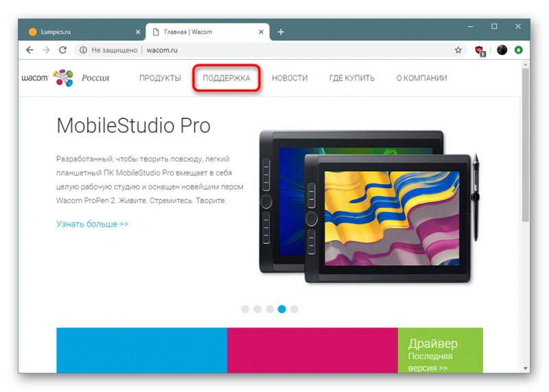This screenshot has height=392, width=549.
Task: Open the red shield extension icon
Action: pyautogui.click(x=480, y=50)
